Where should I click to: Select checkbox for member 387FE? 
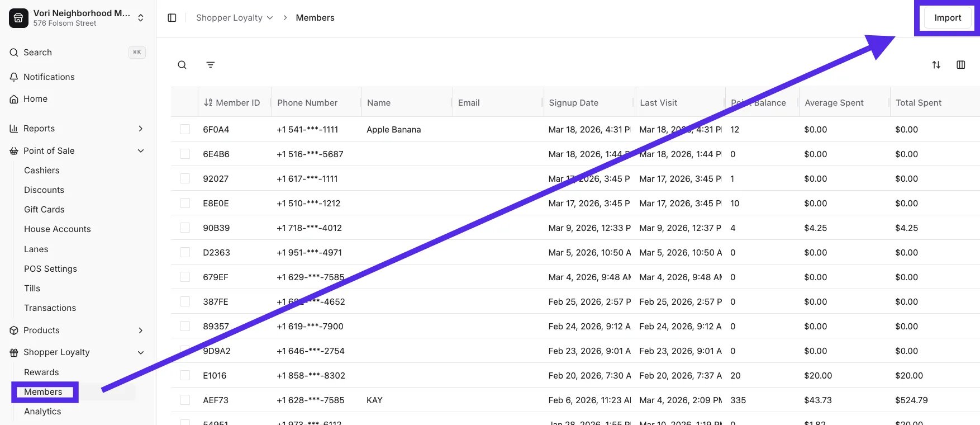point(185,301)
